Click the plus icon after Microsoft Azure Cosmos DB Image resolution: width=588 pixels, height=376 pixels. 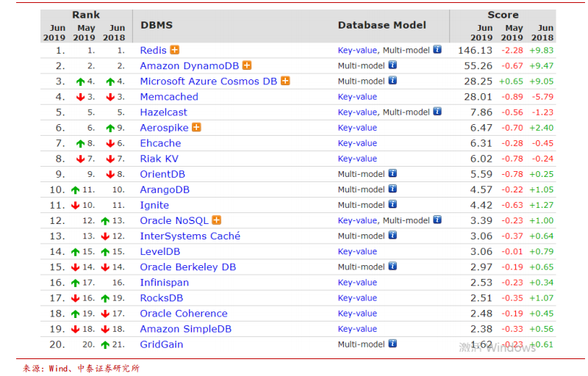[x=285, y=81]
